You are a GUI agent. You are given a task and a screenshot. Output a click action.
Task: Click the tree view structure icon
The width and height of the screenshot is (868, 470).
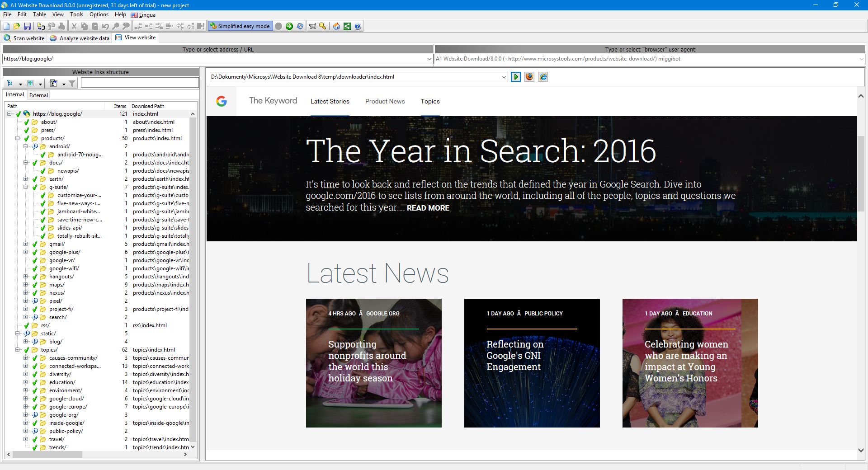click(10, 83)
